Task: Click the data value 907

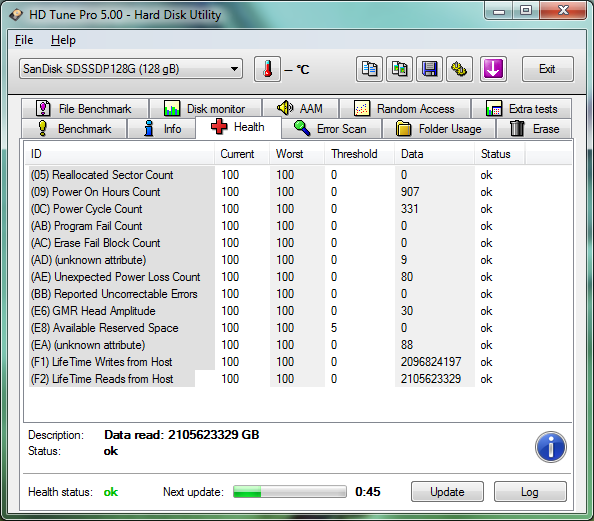Action: tap(410, 192)
